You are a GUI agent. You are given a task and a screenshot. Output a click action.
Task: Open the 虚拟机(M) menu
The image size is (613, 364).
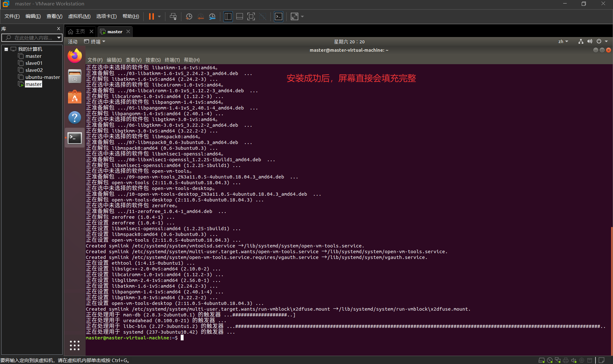(x=79, y=16)
